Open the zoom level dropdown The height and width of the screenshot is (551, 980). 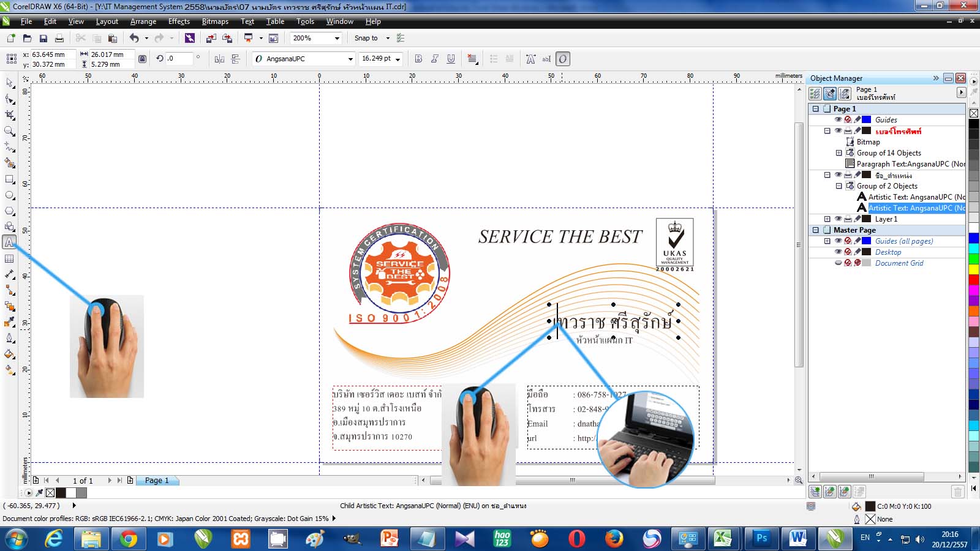[337, 38]
